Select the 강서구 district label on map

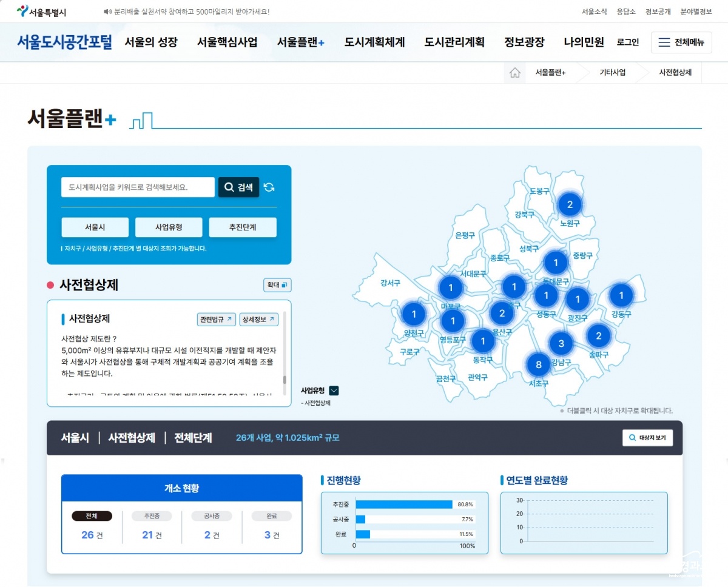pos(390,283)
